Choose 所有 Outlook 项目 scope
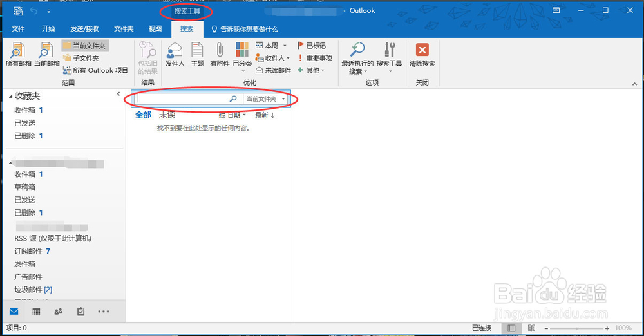Image resolution: width=644 pixels, height=336 pixels. (x=95, y=70)
